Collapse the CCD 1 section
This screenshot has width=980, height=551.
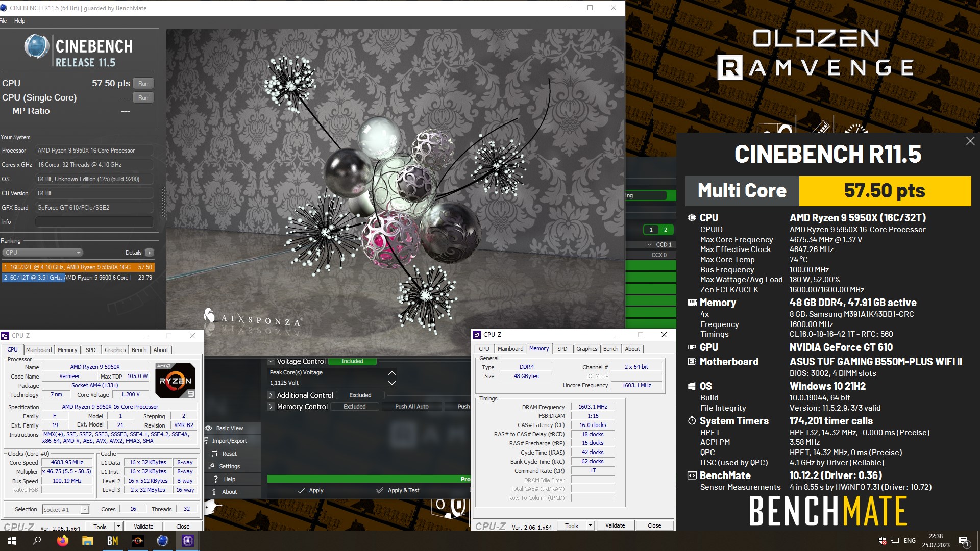pos(649,245)
